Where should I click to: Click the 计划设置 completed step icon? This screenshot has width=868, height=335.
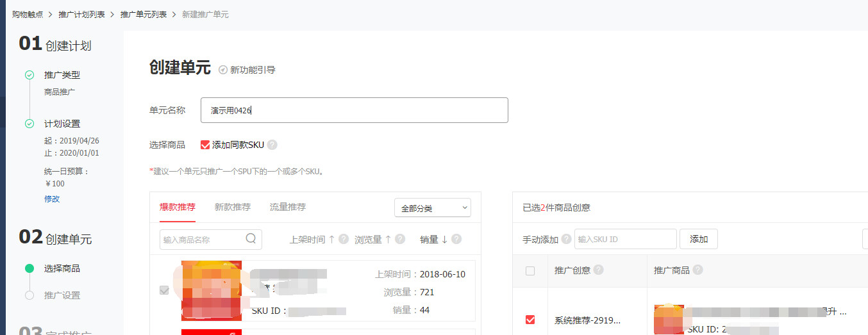(29, 124)
